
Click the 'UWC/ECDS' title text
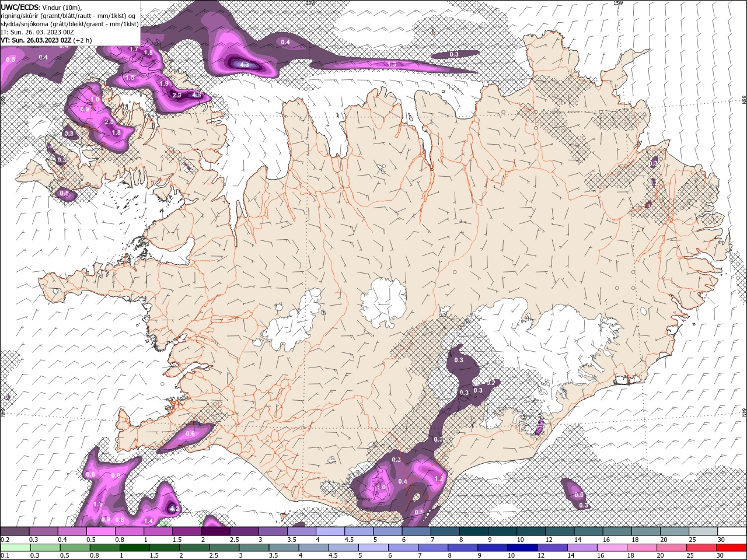tap(20, 7)
